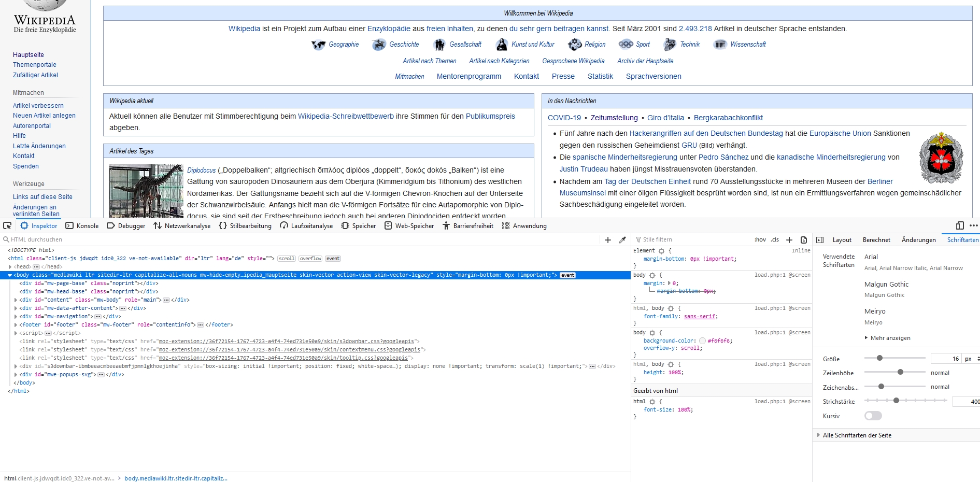Image resolution: width=980 pixels, height=482 pixels.
Task: Toggle print media simulation page icon
Action: click(x=804, y=240)
